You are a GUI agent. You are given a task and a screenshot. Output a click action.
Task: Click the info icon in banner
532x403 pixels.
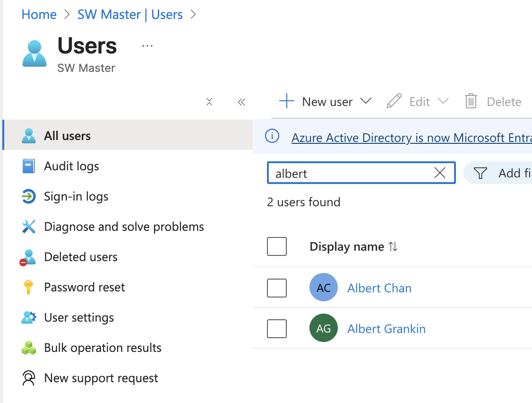(x=272, y=136)
